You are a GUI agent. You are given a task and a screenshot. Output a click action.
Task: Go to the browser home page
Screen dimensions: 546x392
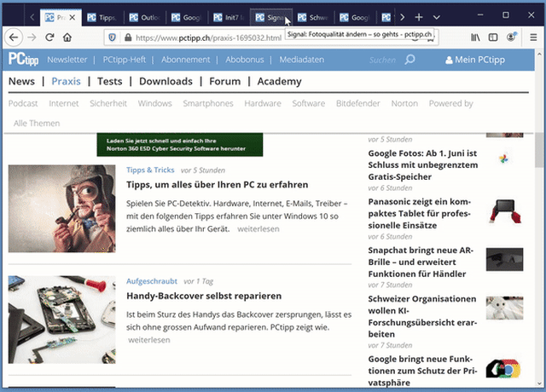pos(67,37)
